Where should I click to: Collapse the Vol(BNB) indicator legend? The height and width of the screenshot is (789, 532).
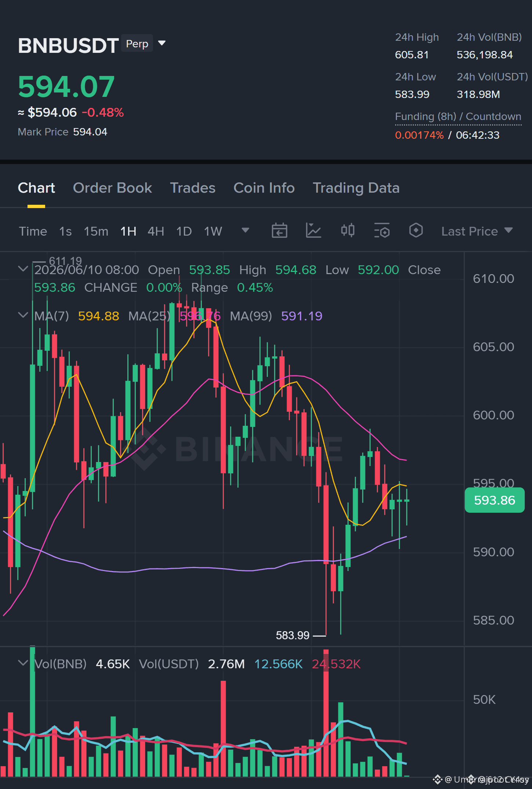pyautogui.click(x=23, y=663)
